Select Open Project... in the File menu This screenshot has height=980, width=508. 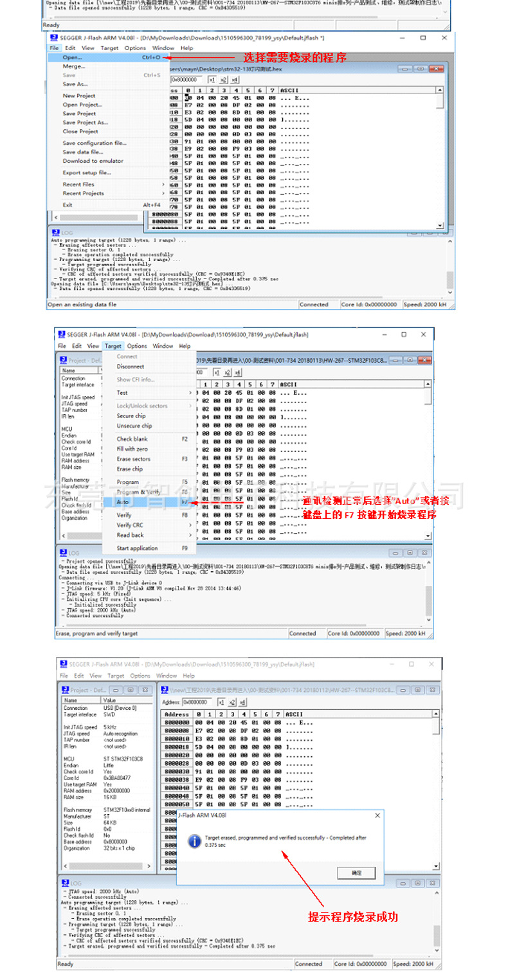coord(107,105)
